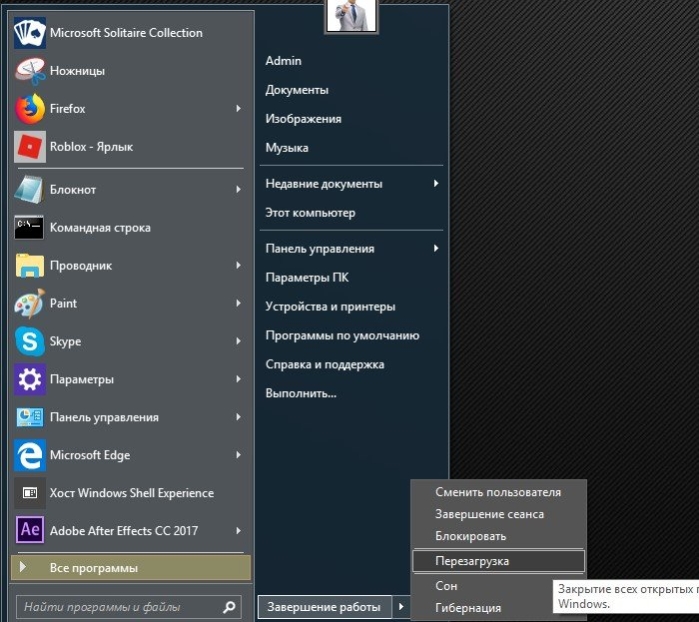Open Устройства и принтеры
Viewport: 699px width, 622px height.
(330, 306)
